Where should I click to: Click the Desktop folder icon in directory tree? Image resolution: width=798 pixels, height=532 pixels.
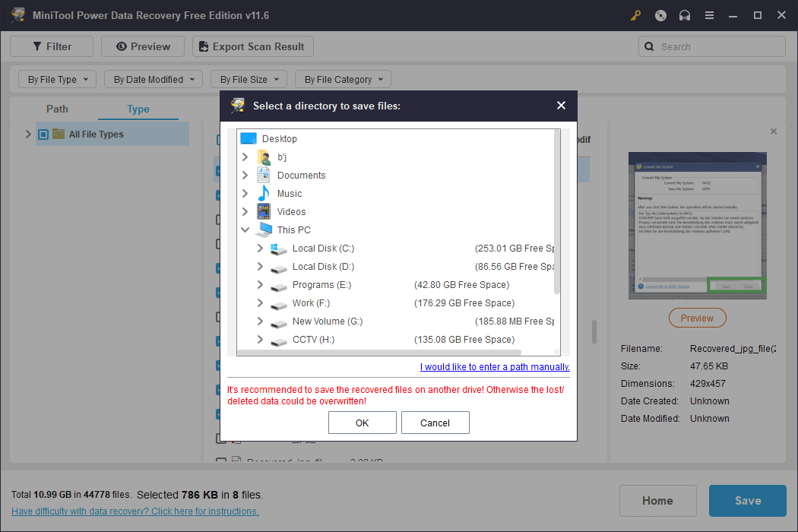(x=249, y=138)
